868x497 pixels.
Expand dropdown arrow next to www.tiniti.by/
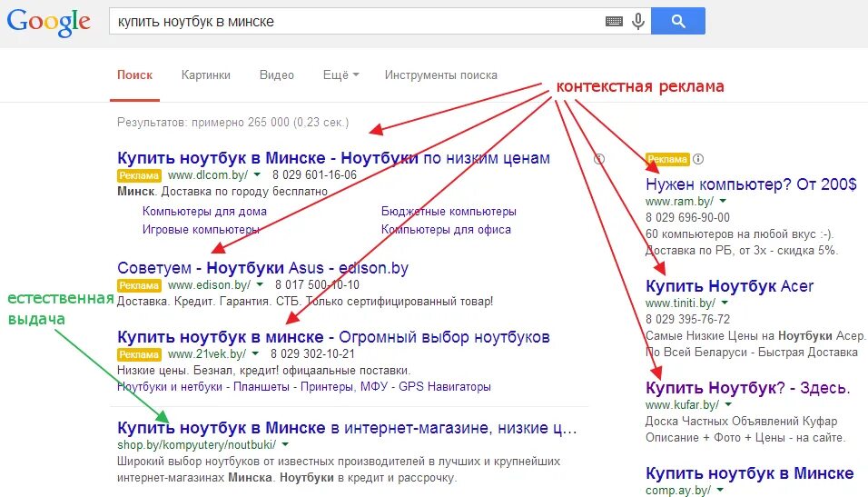(725, 303)
